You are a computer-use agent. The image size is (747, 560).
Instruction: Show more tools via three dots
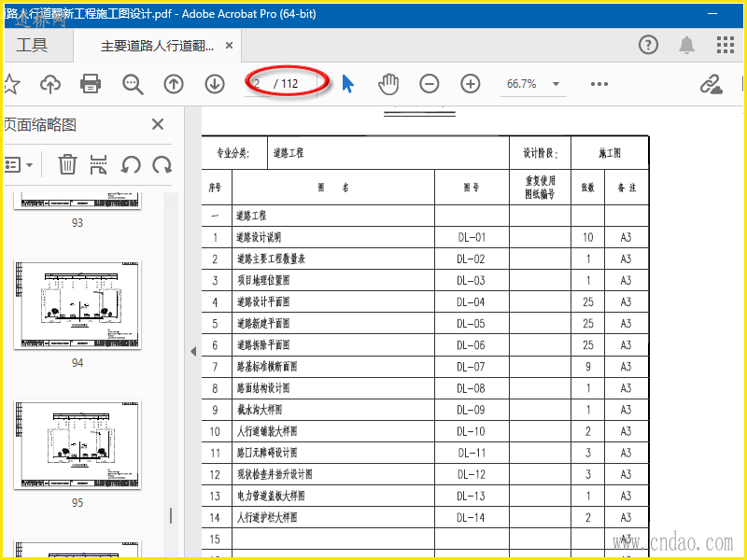599,84
